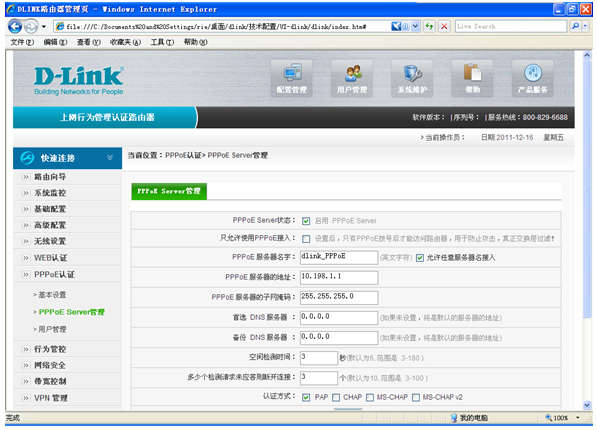Expand the 路由向导 sidebar item
597x430 pixels.
pyautogui.click(x=67, y=177)
